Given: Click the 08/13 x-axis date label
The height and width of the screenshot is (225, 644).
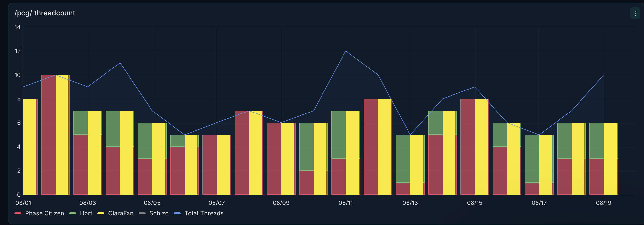Looking at the screenshot, I should 410,203.
